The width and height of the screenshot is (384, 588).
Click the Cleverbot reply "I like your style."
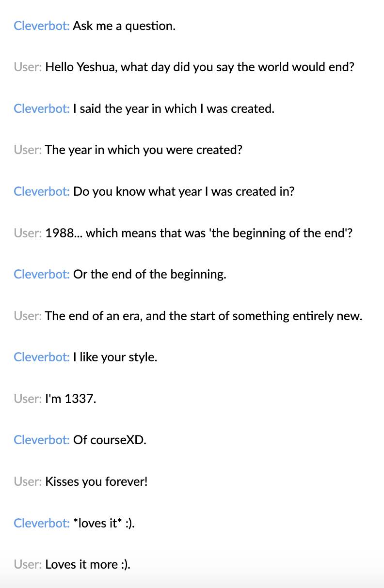click(115, 357)
